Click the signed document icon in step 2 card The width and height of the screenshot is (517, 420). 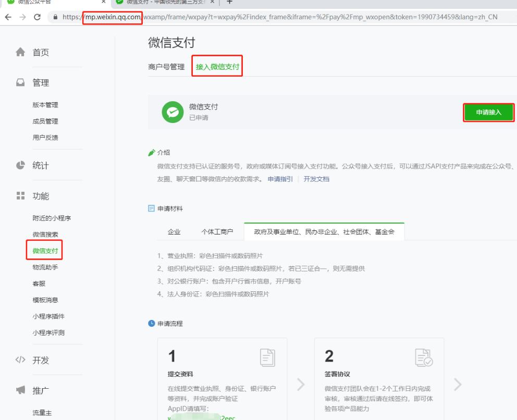tap(424, 357)
